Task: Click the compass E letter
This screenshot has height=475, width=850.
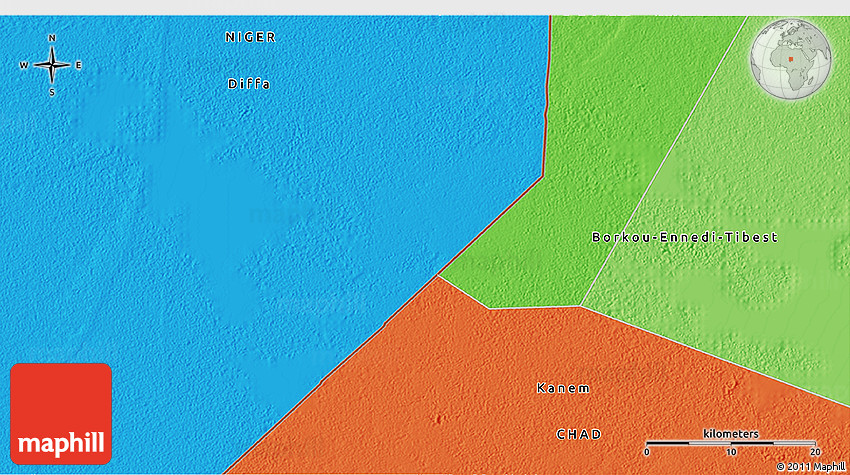Action: tap(79, 65)
